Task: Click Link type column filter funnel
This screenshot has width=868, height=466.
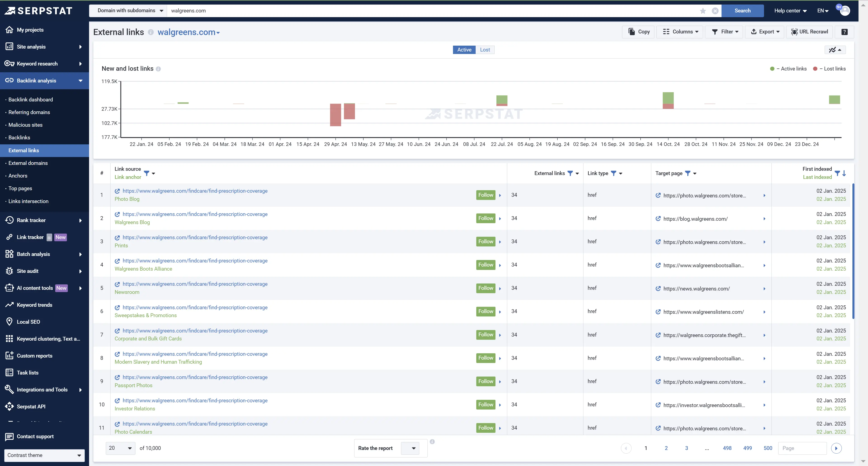Action: click(x=614, y=173)
